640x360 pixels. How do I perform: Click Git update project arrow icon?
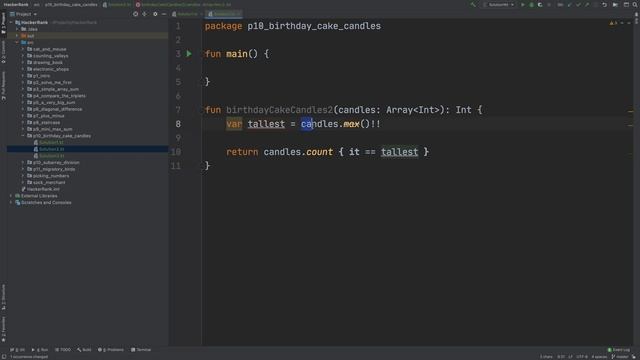click(x=570, y=4)
